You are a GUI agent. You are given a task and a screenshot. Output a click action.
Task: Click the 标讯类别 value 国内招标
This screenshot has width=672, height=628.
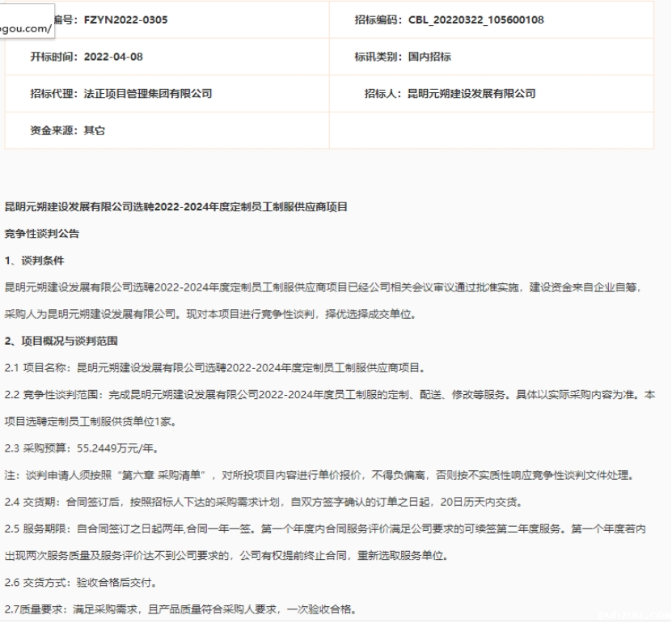point(429,57)
